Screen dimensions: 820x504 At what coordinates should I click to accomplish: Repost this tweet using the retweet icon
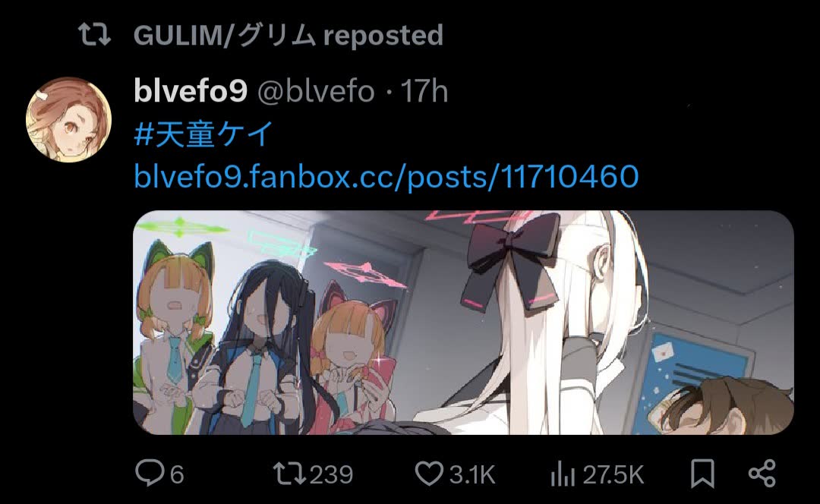coord(290,473)
